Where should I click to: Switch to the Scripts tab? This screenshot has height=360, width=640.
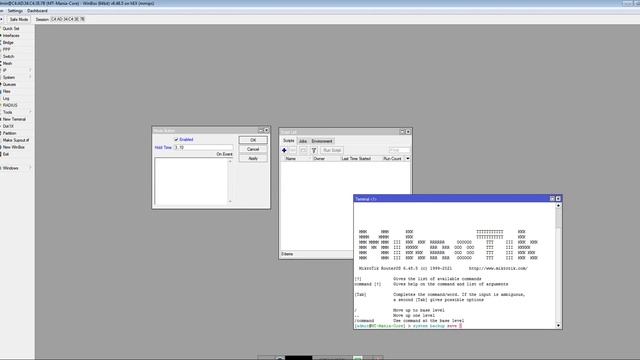[x=289, y=141]
